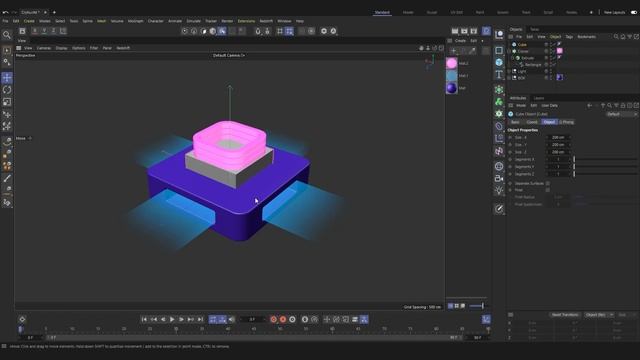Click the Render View toolbar icon
640x360 pixels.
455,31
